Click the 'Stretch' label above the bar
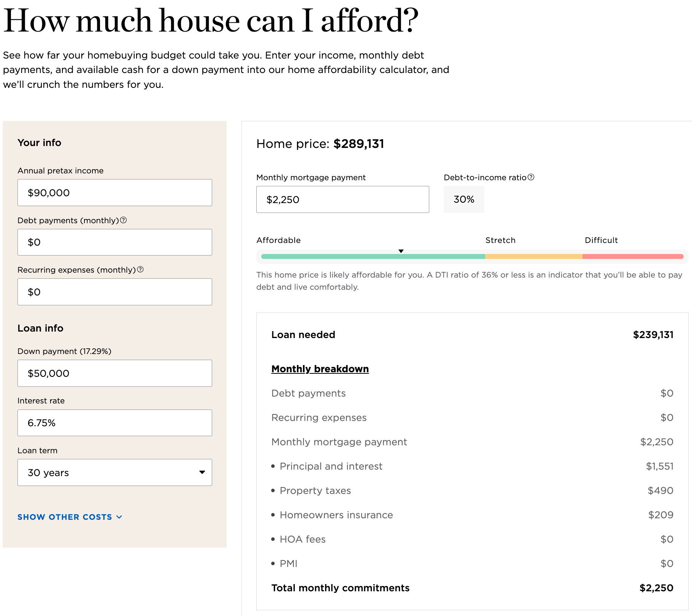692x616 pixels. (x=500, y=240)
